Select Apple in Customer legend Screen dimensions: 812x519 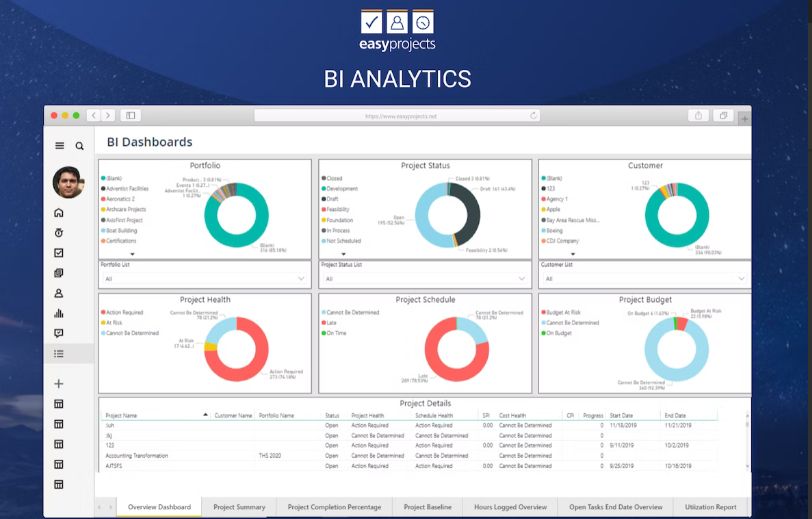point(552,209)
